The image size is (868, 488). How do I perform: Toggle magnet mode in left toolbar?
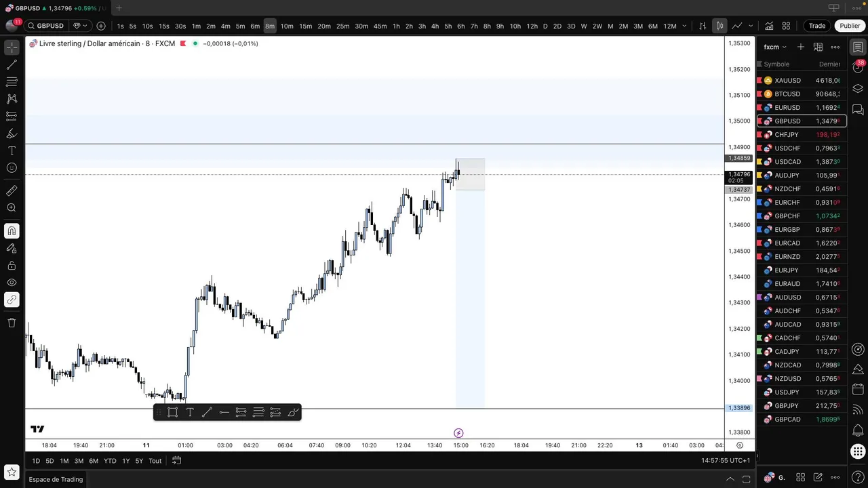pos(12,231)
